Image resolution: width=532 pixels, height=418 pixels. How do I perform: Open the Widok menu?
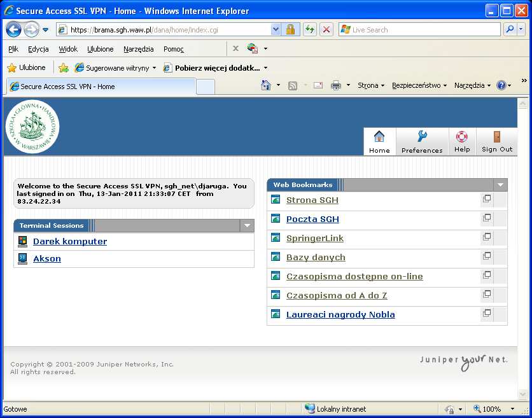click(x=68, y=49)
